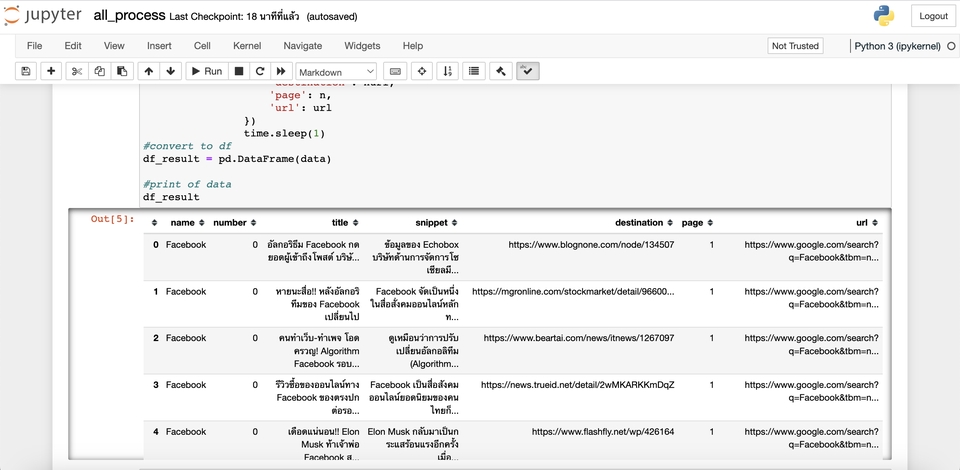Move the selected cell down
The image size is (960, 470).
tap(171, 71)
